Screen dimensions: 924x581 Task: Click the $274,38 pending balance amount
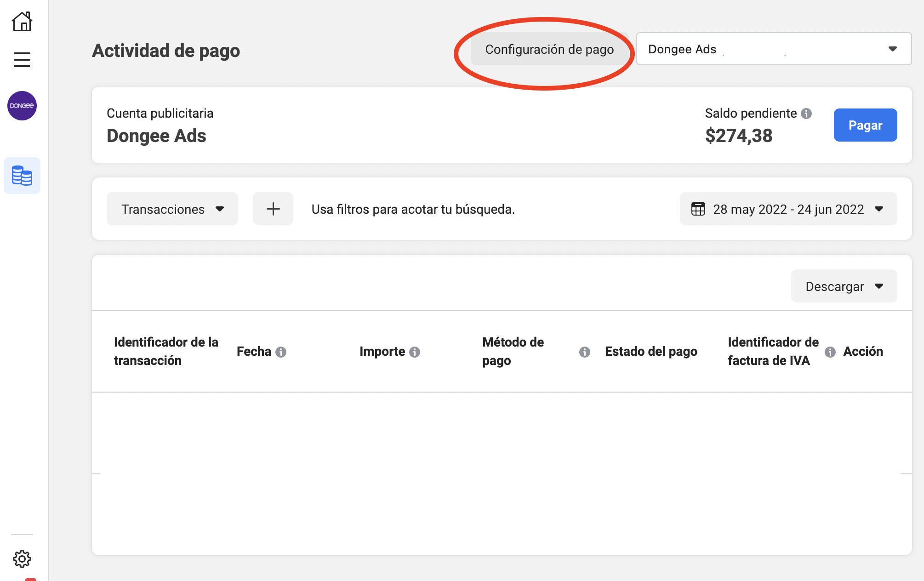739,136
